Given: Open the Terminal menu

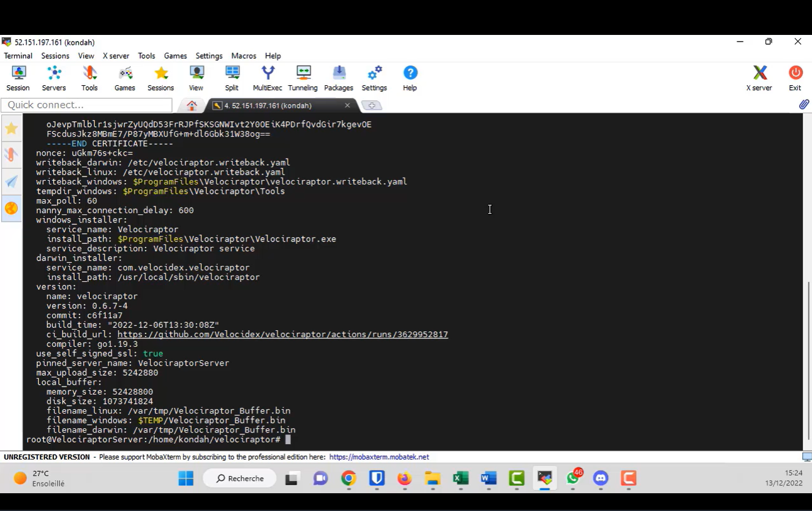Looking at the screenshot, I should click(x=18, y=56).
